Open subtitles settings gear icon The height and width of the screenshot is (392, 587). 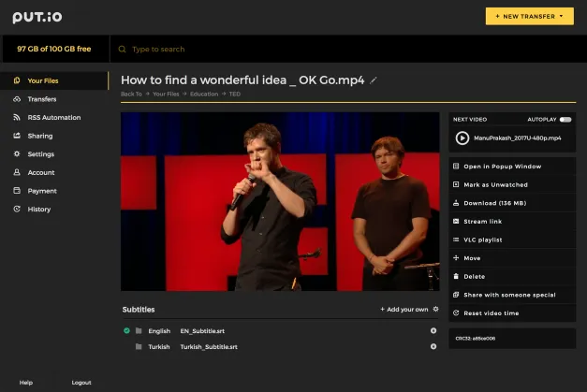tap(435, 309)
